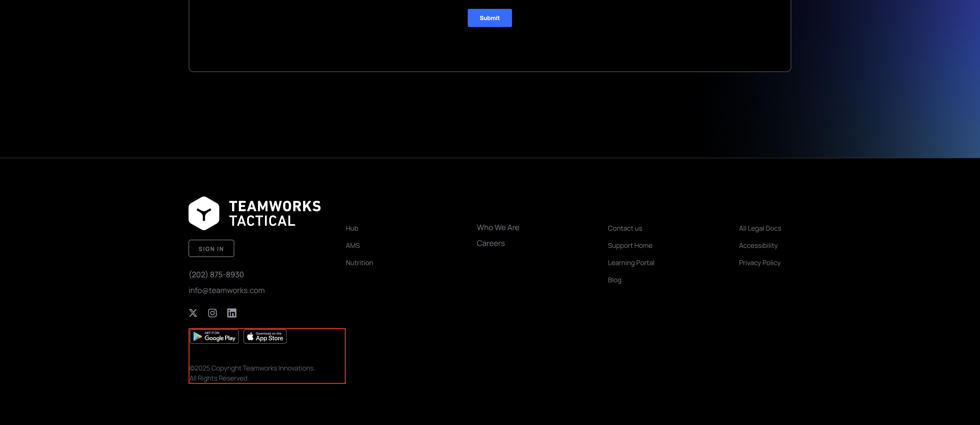The width and height of the screenshot is (980, 425).
Task: Open the Blog footer link
Action: pyautogui.click(x=614, y=280)
